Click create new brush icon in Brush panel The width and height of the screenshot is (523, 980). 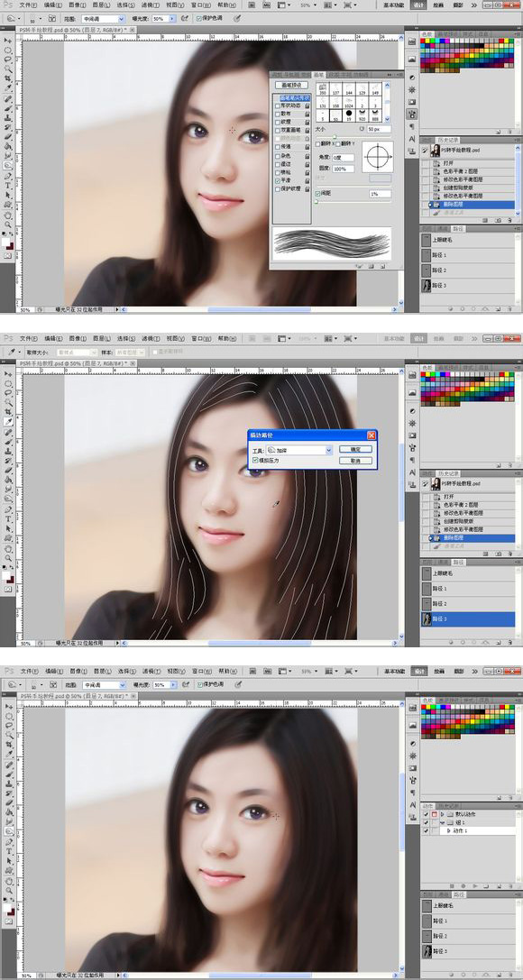click(372, 266)
